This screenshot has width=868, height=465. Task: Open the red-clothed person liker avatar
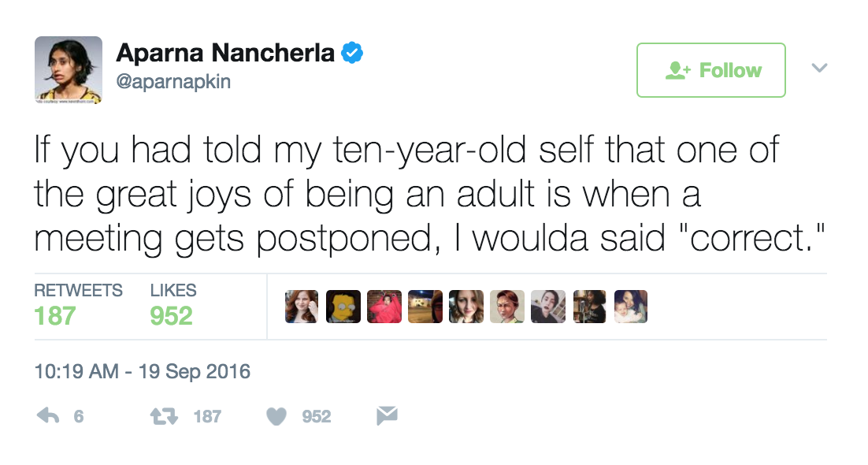click(x=384, y=307)
